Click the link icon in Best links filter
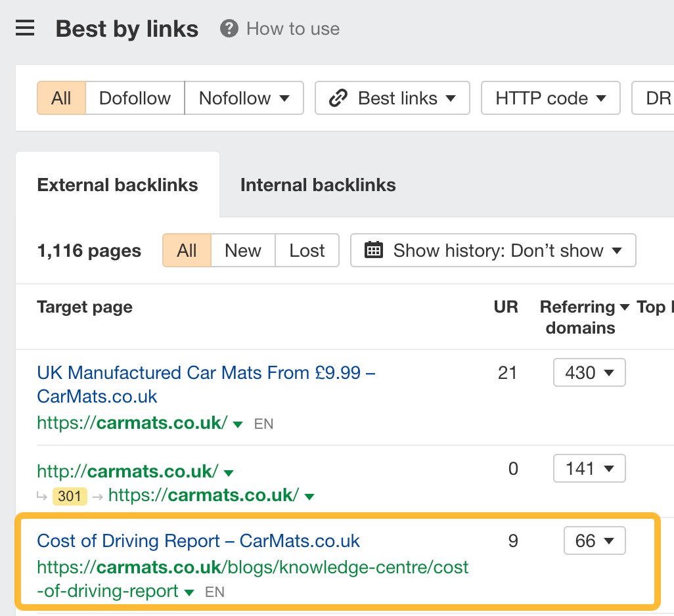The image size is (674, 616). [338, 98]
